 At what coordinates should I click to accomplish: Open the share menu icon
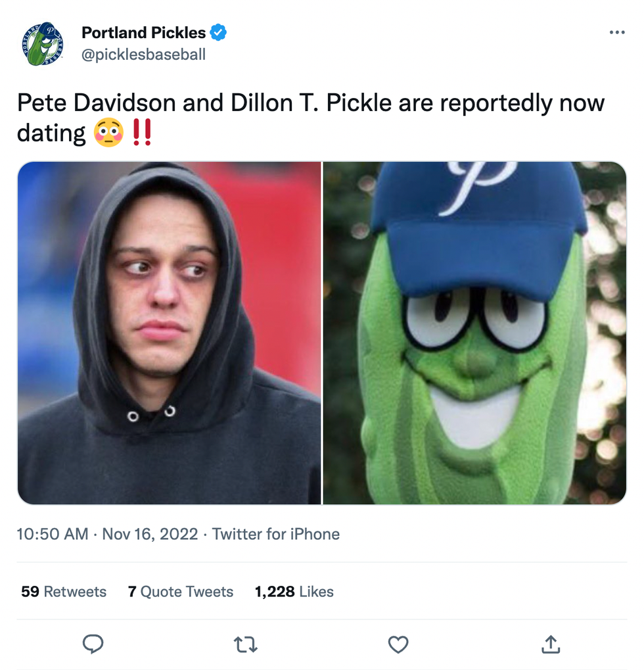550,644
